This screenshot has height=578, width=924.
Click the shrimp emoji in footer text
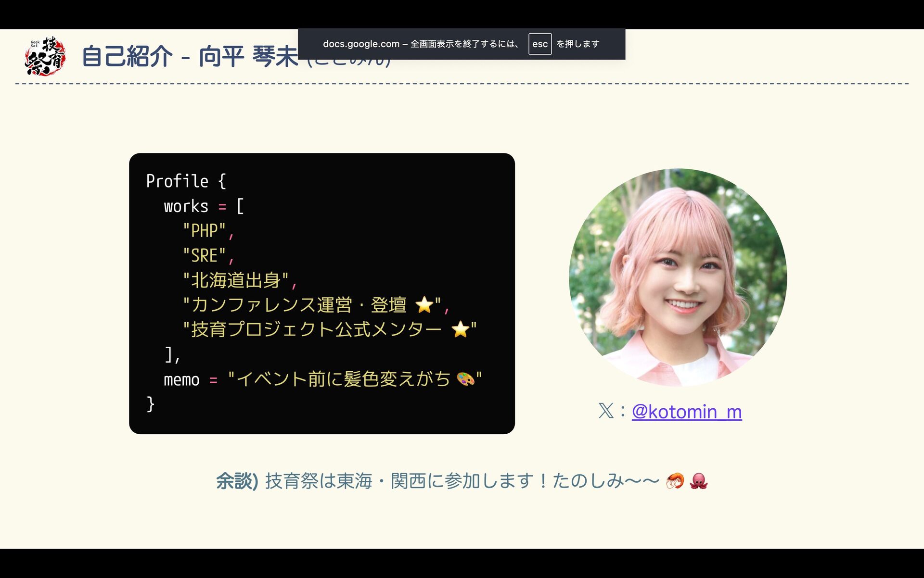(675, 480)
